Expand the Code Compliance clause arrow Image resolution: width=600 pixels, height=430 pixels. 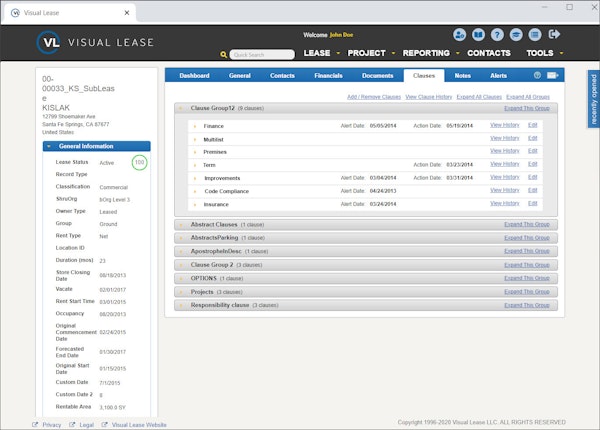pyautogui.click(x=195, y=191)
